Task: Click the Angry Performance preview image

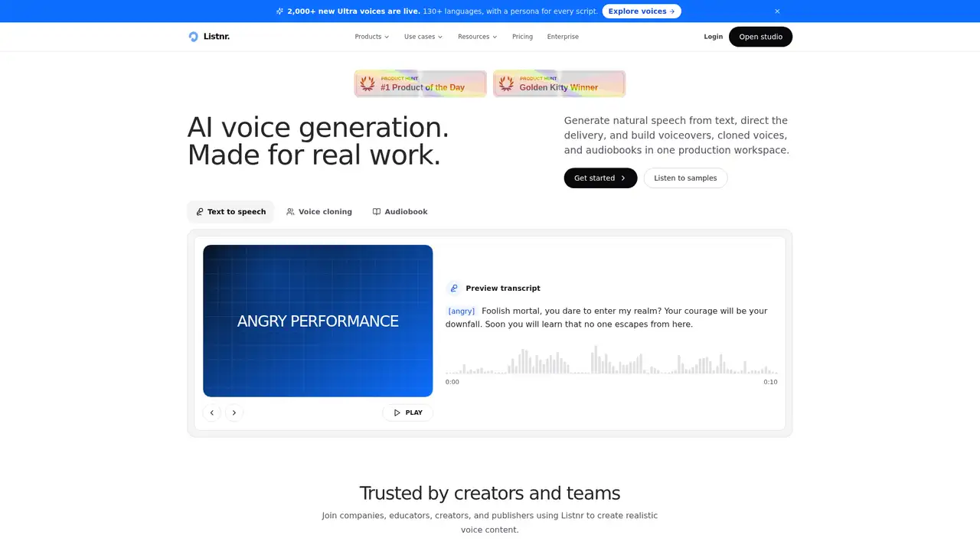Action: 318,321
